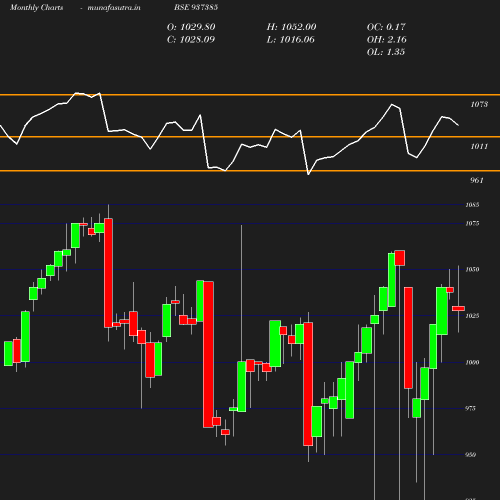
Task: Click the '1085' price axis label
Action: tap(472, 205)
